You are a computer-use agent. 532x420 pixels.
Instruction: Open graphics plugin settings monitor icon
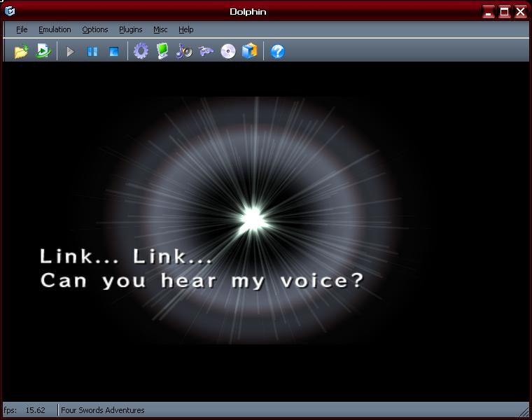(x=162, y=51)
